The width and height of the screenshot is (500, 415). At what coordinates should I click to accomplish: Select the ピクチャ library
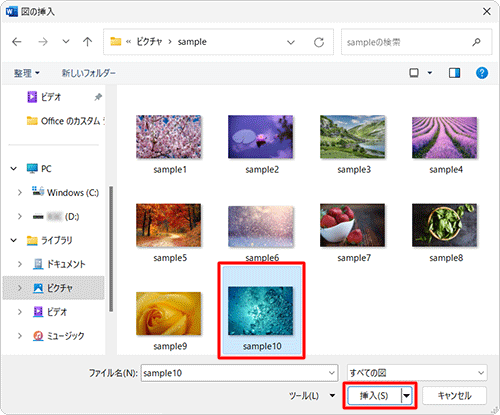pos(53,288)
